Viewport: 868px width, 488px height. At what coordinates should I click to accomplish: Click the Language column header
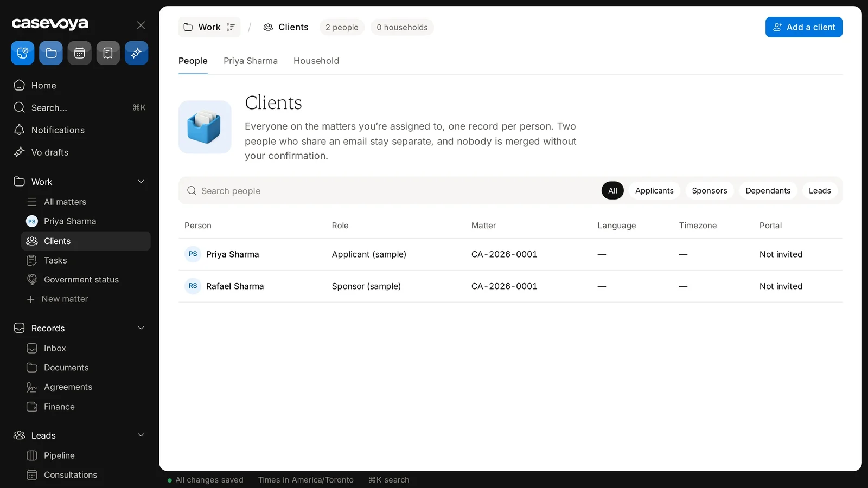click(617, 226)
